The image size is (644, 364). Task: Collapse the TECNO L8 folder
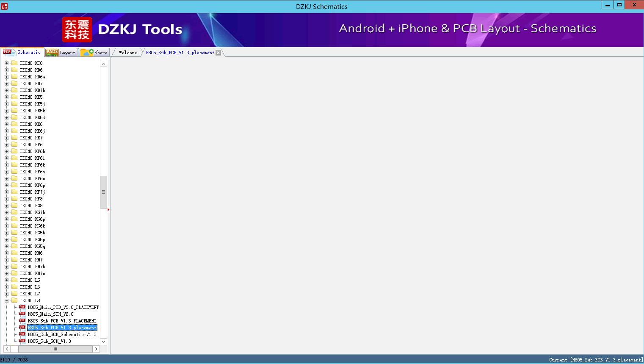pos(6,300)
